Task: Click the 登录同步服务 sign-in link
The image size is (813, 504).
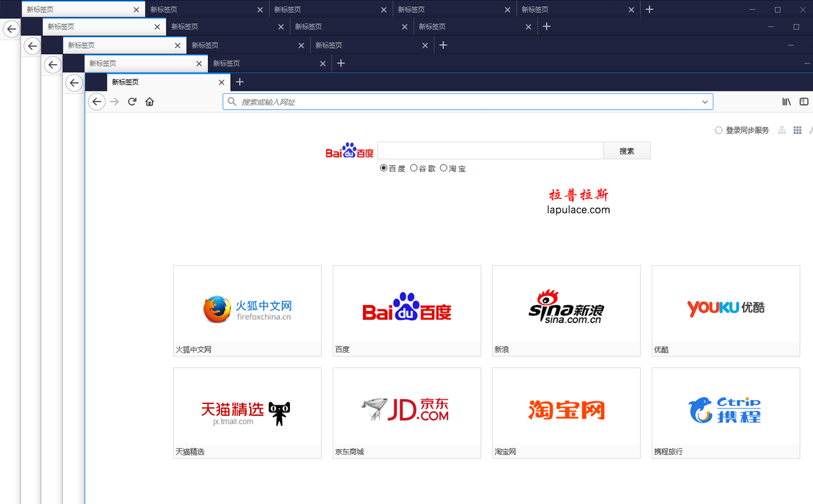Action: (747, 130)
